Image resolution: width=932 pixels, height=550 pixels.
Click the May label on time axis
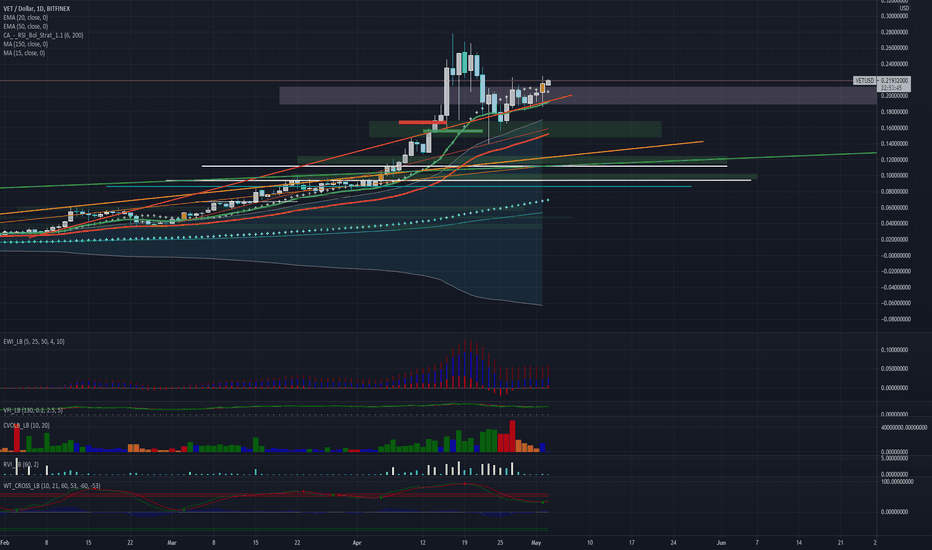(536, 542)
